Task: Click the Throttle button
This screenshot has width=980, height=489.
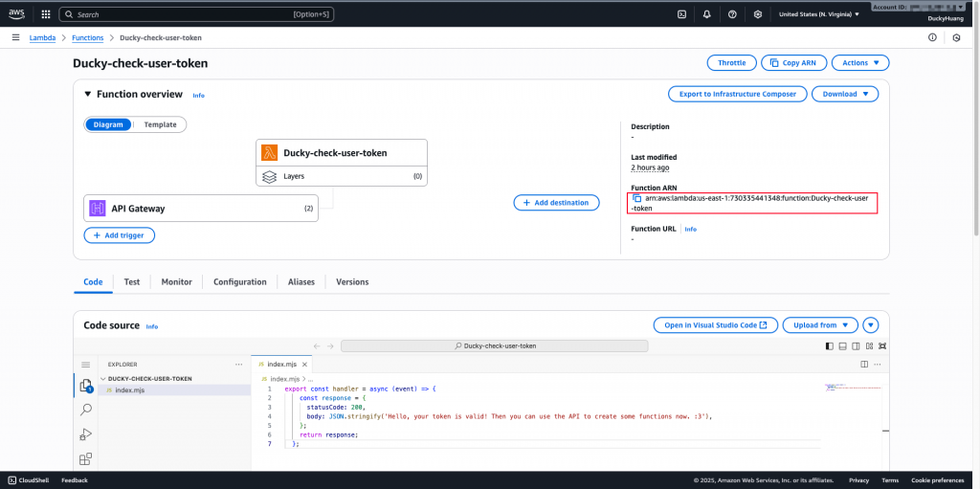Action: pos(732,62)
